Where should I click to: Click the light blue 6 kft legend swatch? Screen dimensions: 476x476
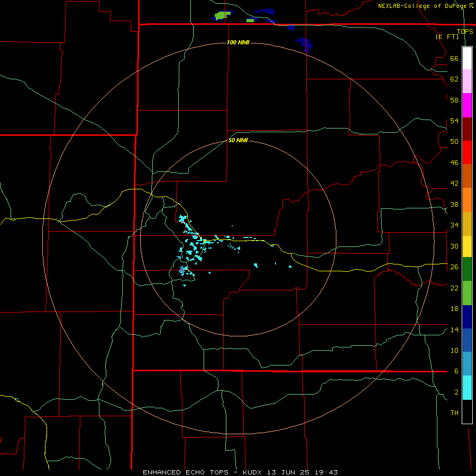click(467, 364)
